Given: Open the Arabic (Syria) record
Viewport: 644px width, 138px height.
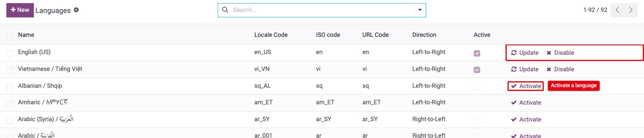Looking at the screenshot, I should tap(46, 119).
